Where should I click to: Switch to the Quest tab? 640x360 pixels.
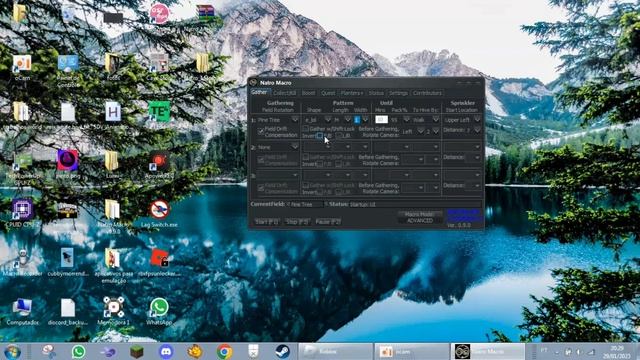328,93
